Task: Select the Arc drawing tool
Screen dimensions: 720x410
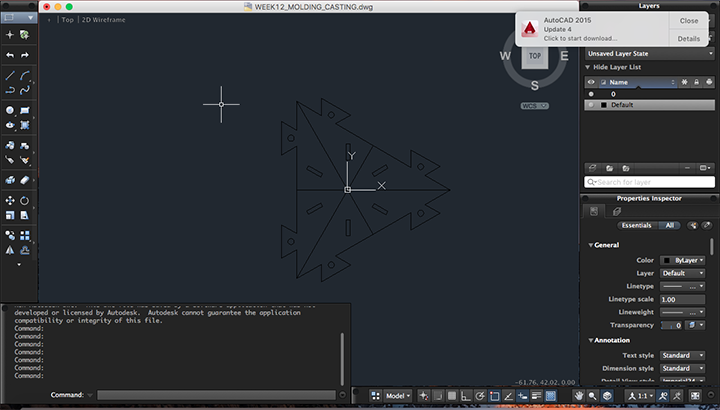Action: tap(25, 75)
